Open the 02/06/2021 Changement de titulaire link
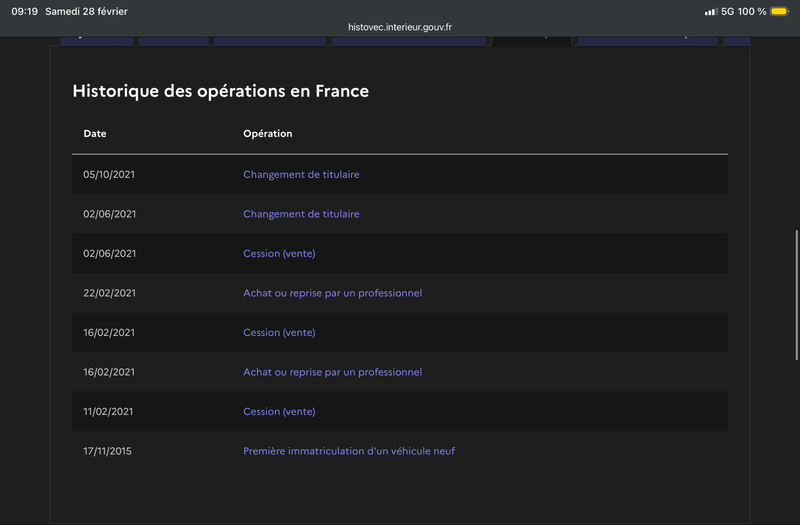Screen dimensions: 800x525 click(301, 214)
